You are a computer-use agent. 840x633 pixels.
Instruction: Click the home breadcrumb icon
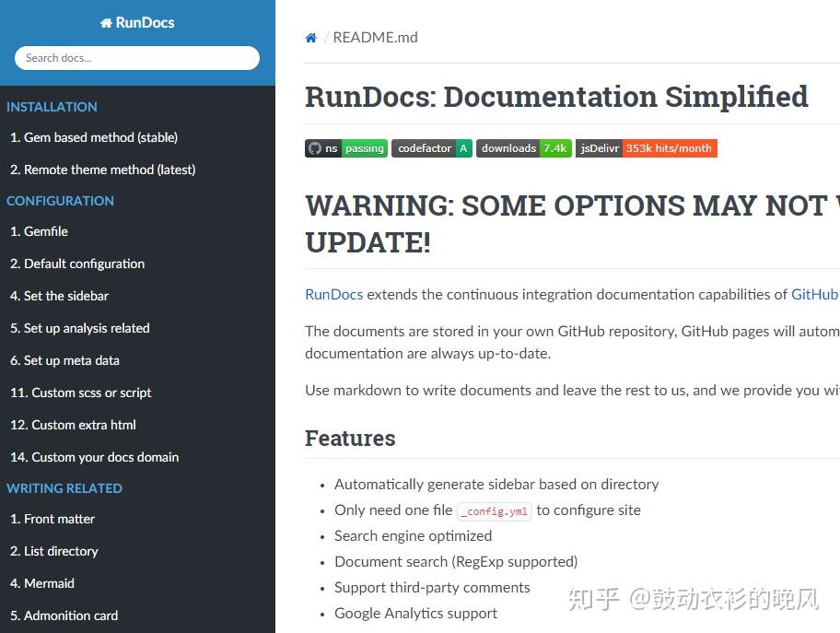[x=310, y=37]
